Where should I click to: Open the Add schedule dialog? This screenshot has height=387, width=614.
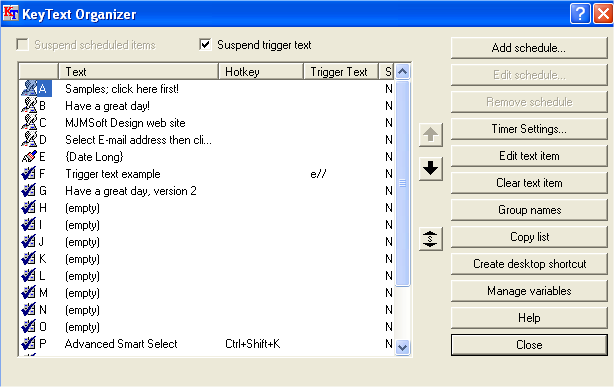pyautogui.click(x=529, y=48)
